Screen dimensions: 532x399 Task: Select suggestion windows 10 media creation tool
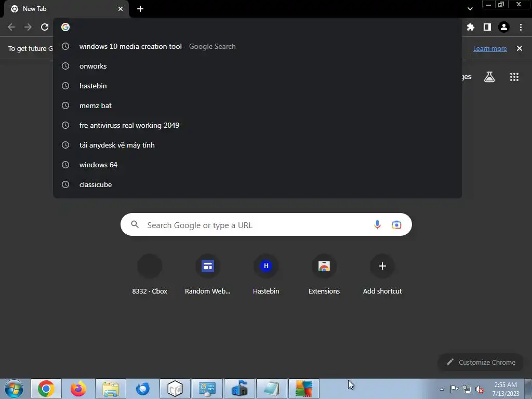click(x=258, y=46)
